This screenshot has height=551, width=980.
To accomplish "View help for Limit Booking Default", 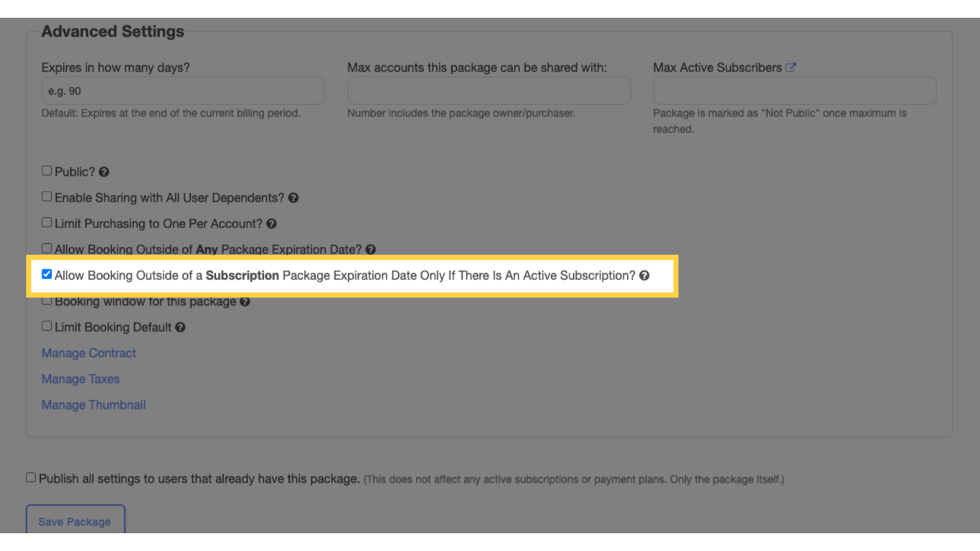I will 179,327.
